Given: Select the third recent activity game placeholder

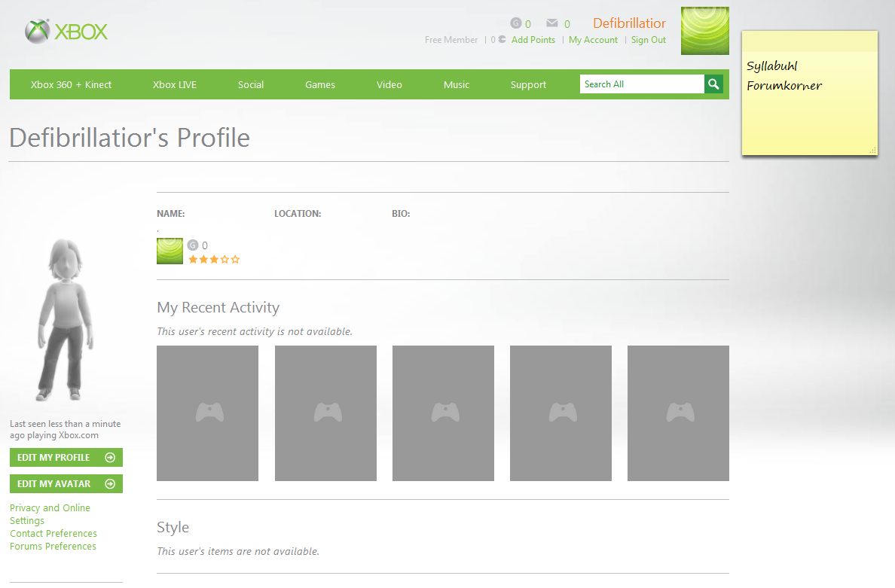Looking at the screenshot, I should 443,413.
